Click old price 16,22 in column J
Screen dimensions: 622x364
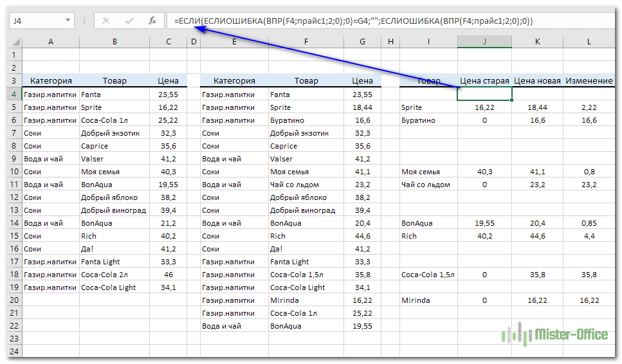pos(484,107)
